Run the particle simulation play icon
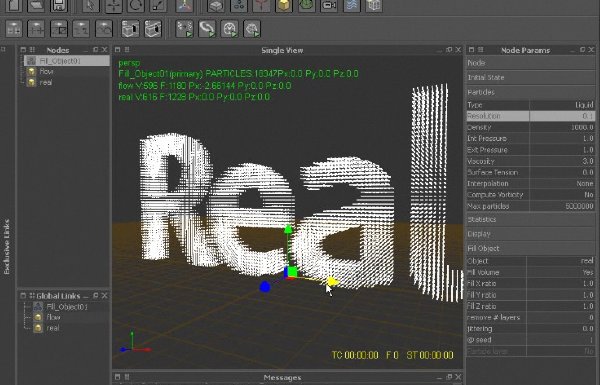Viewport: 600px width, 385px height. coord(185,29)
